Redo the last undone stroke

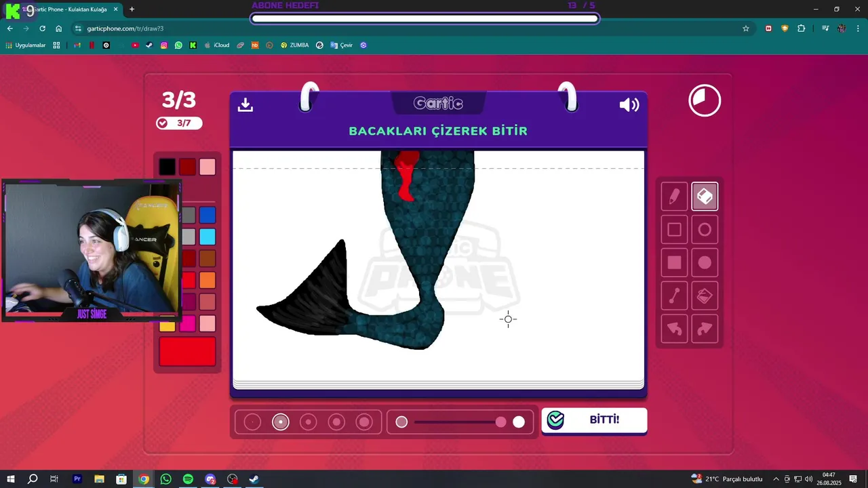705,329
